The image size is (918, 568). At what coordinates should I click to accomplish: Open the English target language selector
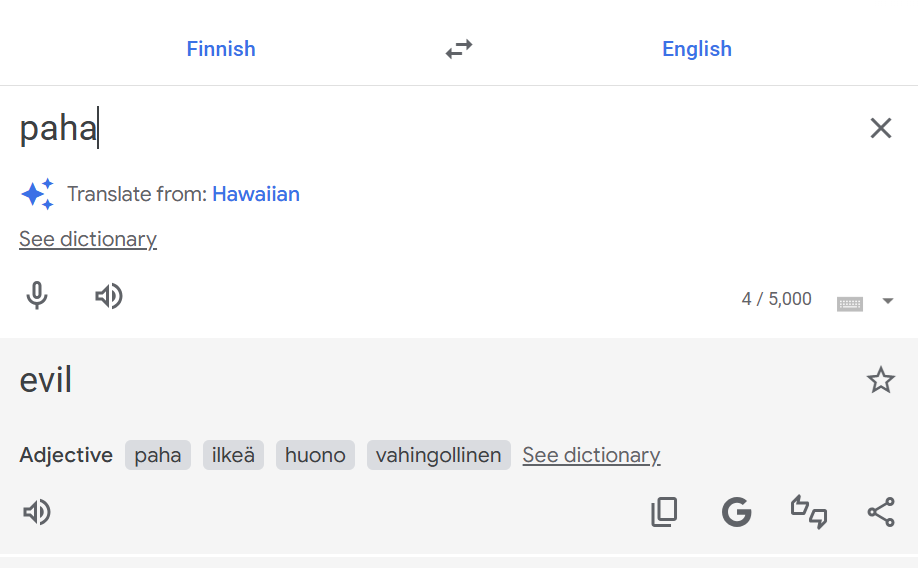pyautogui.click(x=697, y=49)
